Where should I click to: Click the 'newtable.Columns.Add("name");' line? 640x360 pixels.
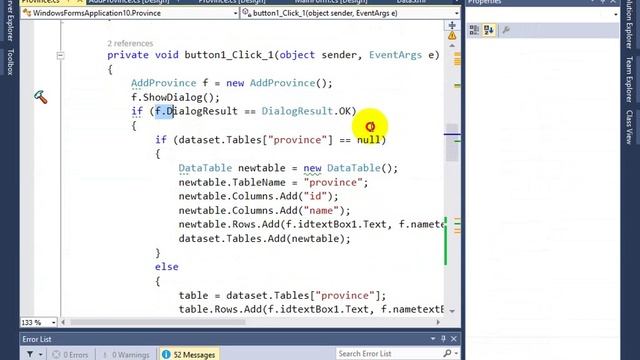click(264, 211)
